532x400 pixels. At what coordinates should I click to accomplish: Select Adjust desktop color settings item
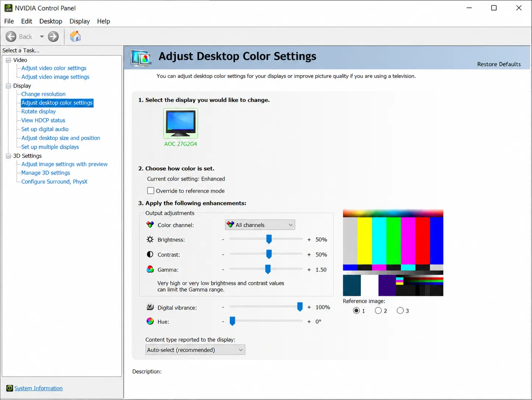[x=57, y=103]
